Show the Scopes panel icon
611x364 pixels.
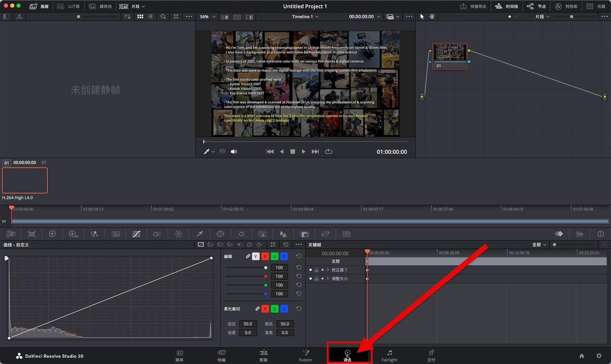[x=580, y=234]
